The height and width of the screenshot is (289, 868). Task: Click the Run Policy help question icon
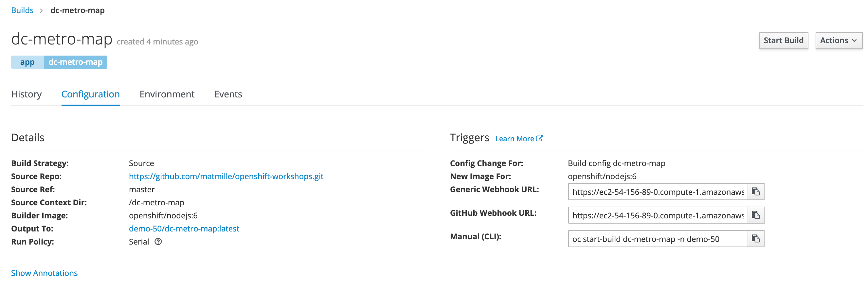tap(158, 242)
